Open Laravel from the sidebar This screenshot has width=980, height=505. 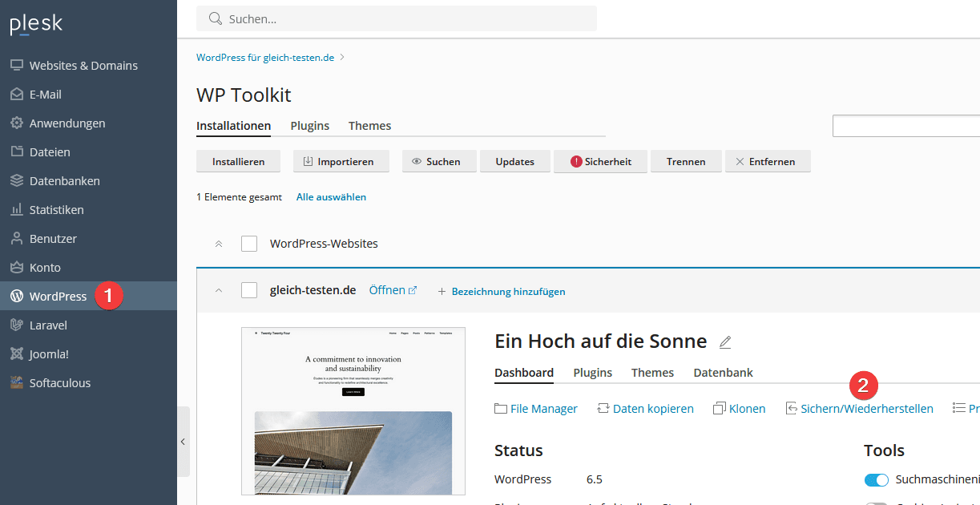48,325
